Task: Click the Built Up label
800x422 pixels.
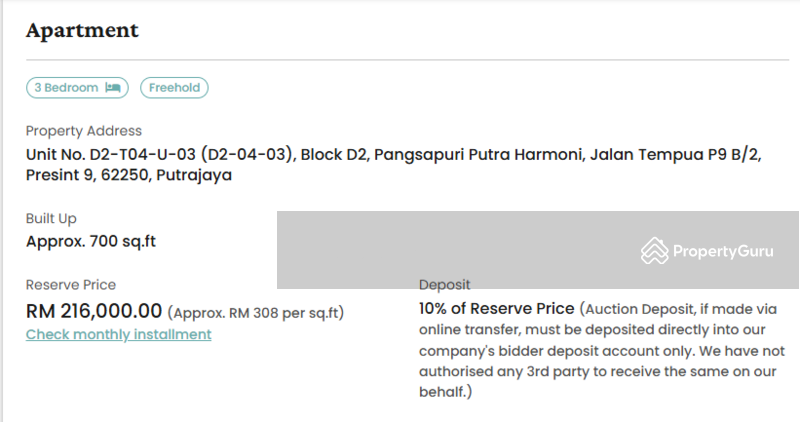Action: (51, 218)
